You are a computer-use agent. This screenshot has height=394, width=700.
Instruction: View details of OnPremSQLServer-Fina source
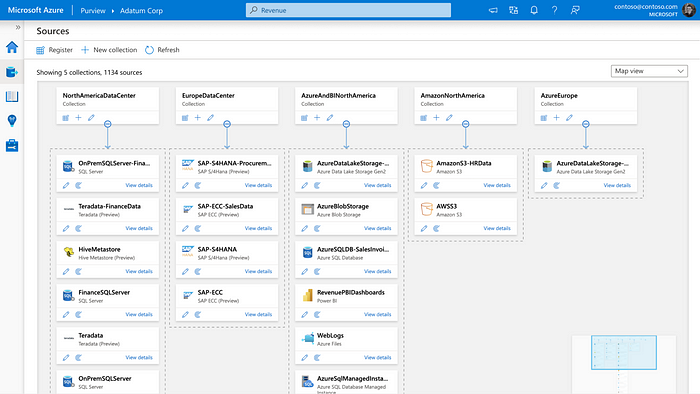[x=139, y=185]
